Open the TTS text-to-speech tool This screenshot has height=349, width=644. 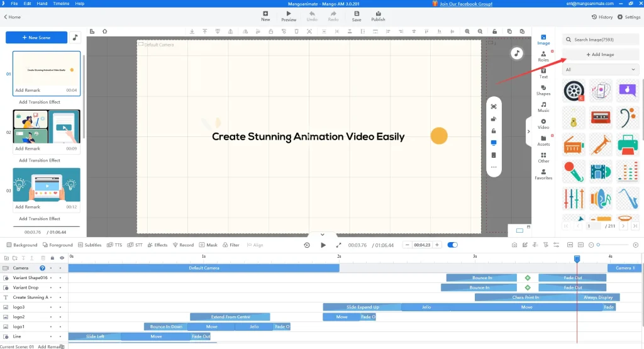114,245
